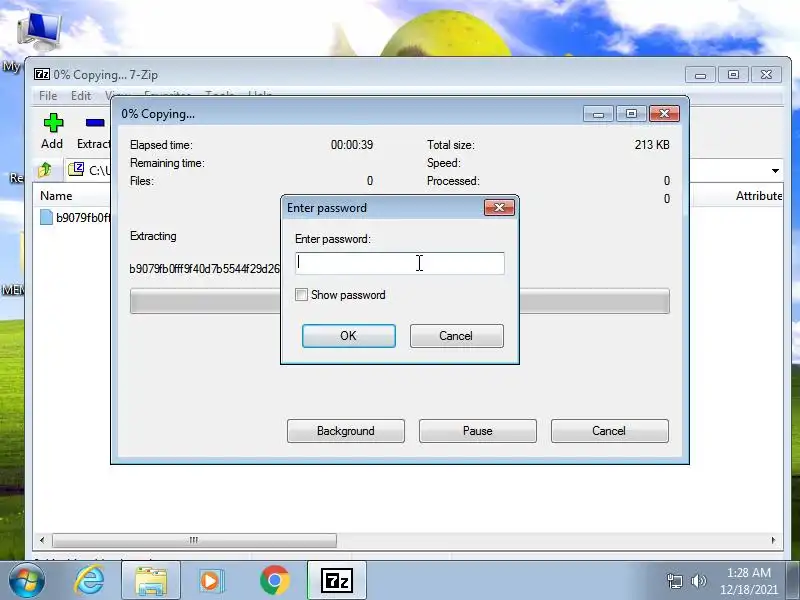
Task: Click the volume speaker tray icon
Action: [698, 581]
